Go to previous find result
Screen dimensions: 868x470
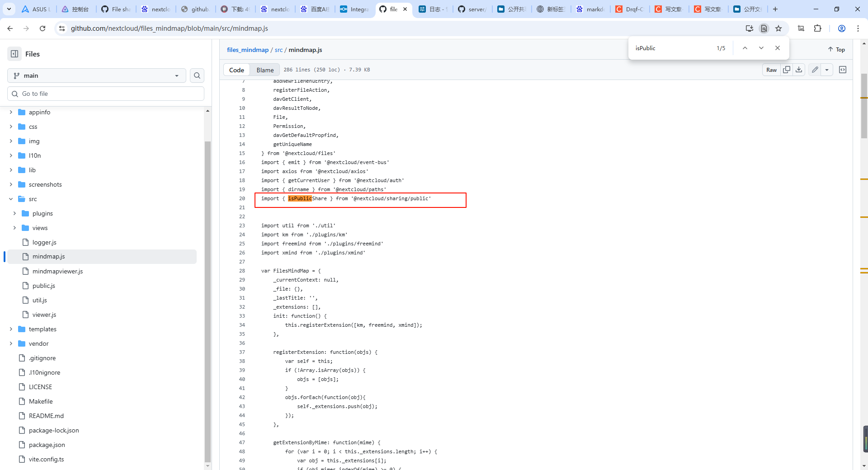click(x=745, y=48)
